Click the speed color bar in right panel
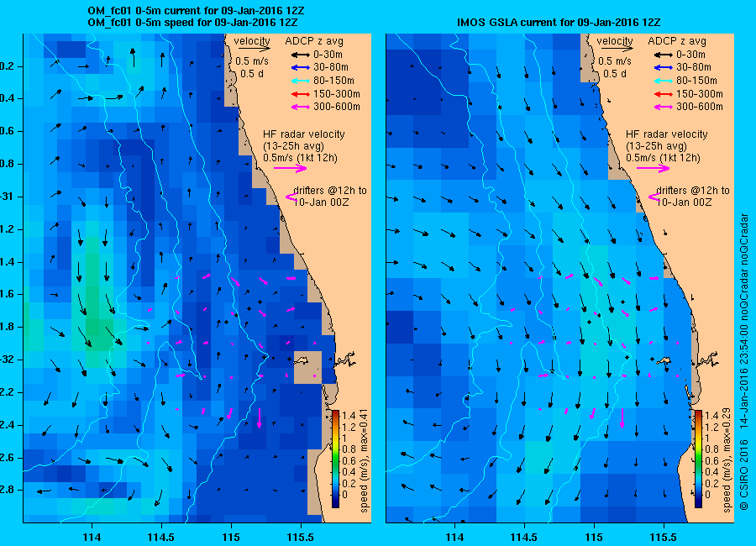Screen dimensions: 756x546 698,459
